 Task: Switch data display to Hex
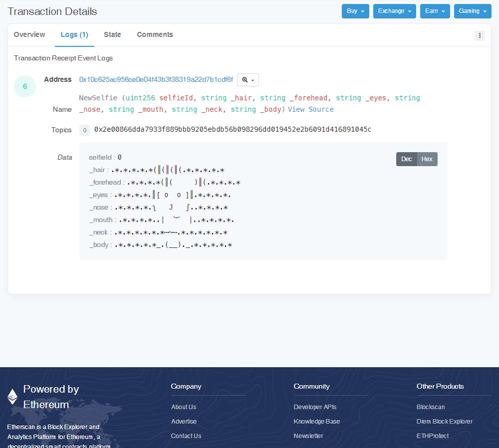pos(427,159)
